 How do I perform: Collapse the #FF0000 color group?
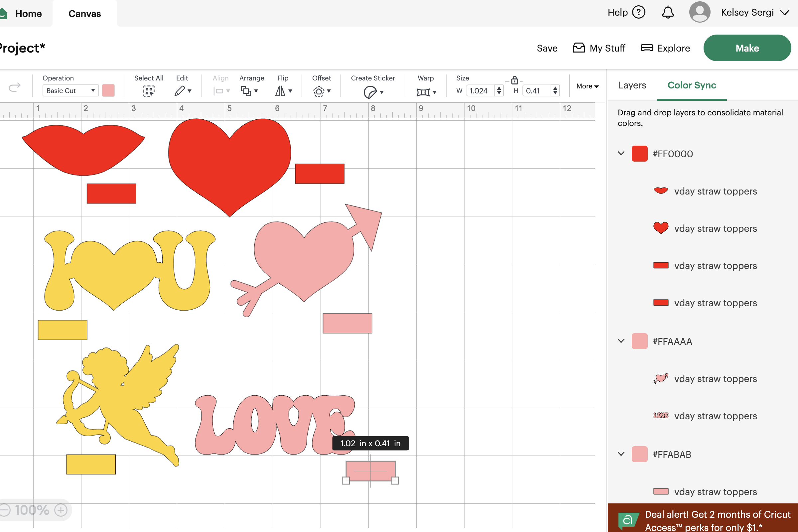(621, 153)
